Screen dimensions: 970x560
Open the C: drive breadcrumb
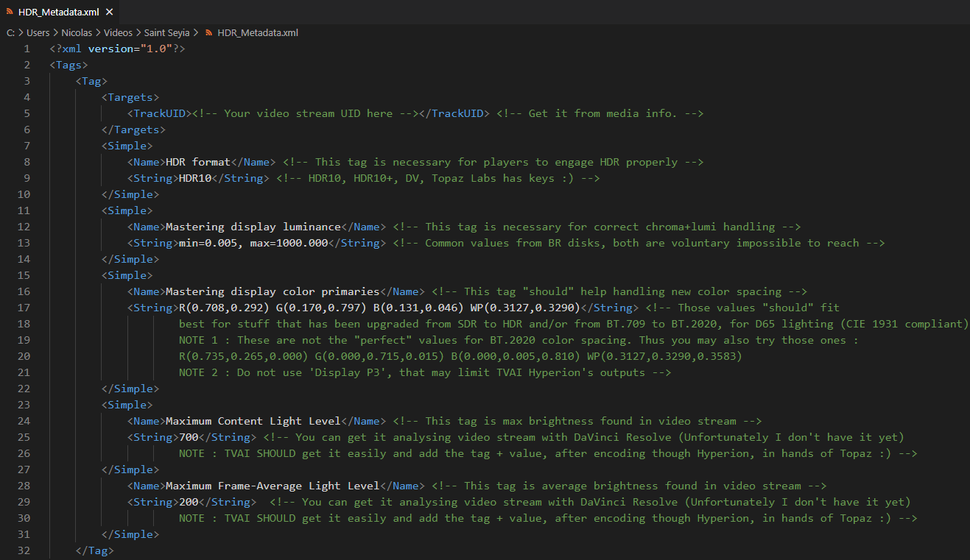10,33
